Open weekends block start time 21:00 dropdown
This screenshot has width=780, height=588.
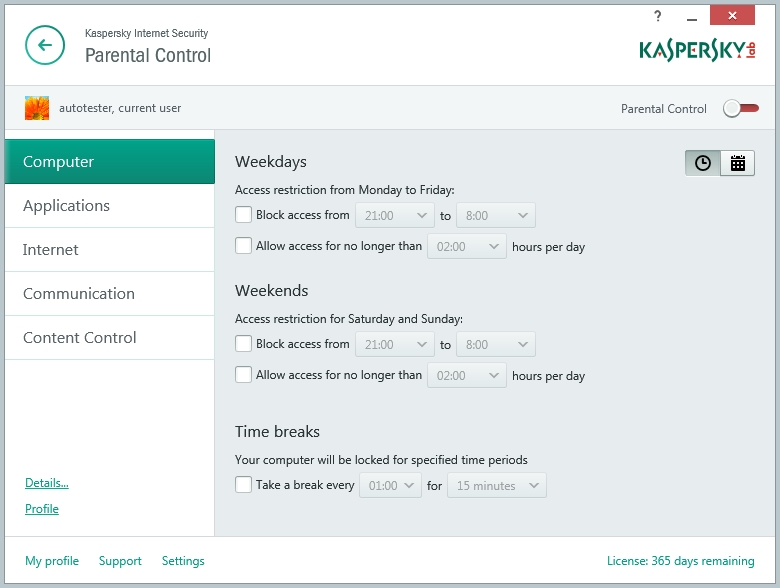[x=395, y=344]
